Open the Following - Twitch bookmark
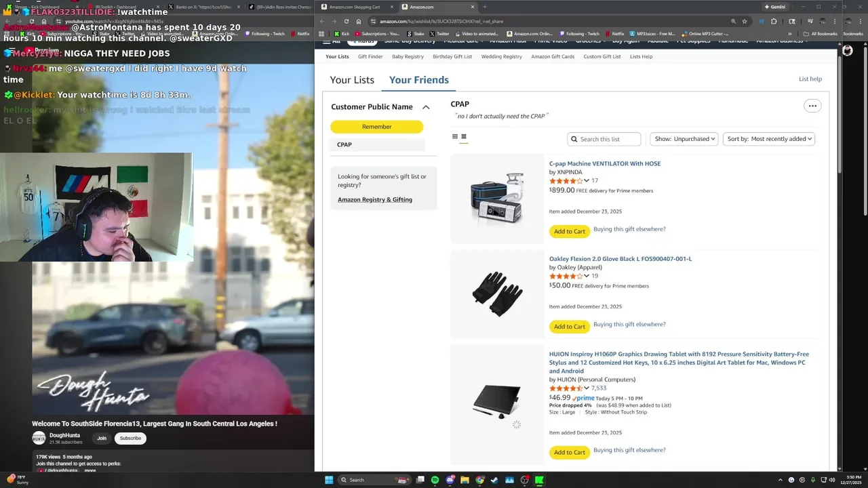Screen dimensions: 868x488 pos(579,33)
